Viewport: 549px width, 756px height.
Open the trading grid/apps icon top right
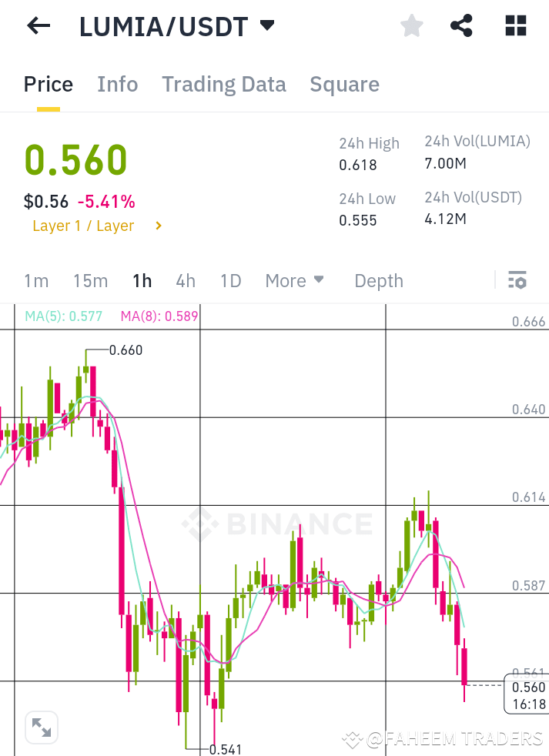pyautogui.click(x=514, y=25)
